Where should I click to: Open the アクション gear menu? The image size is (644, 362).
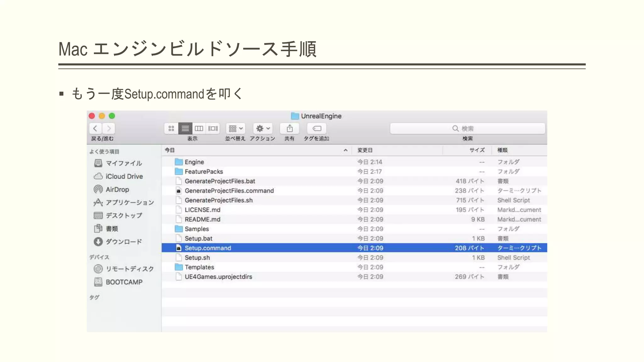click(x=263, y=128)
